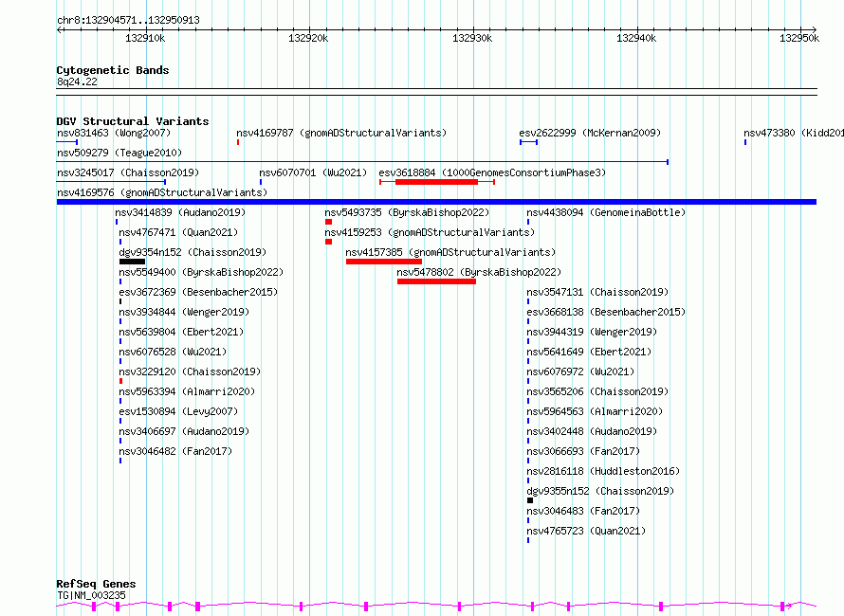
Task: Click the Cytogenetic Bands track title
Action: click(113, 70)
